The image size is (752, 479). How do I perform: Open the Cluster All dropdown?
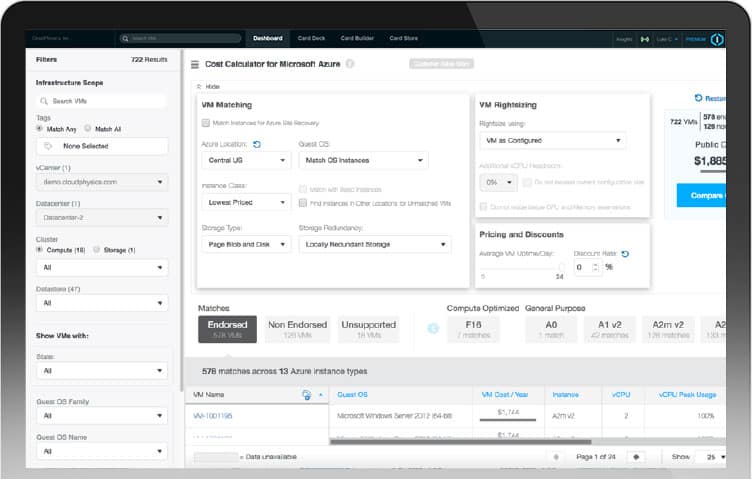tap(102, 268)
